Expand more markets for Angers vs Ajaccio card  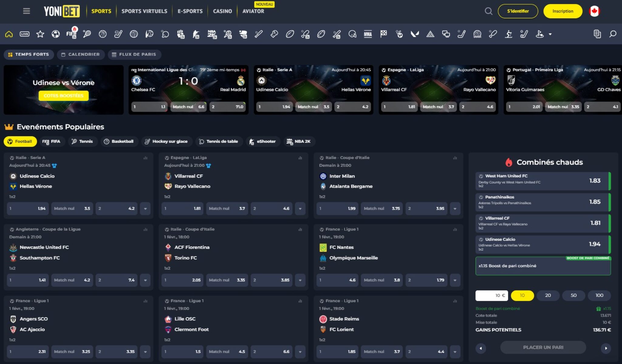[x=145, y=352]
